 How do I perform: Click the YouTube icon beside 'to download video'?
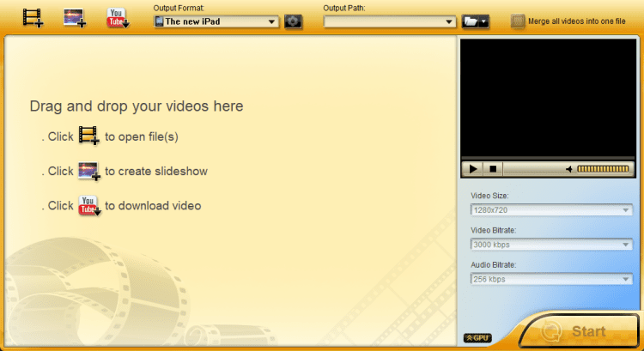point(89,205)
